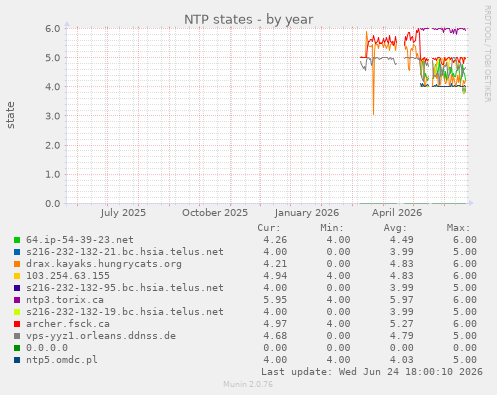Click the Avg: column header
This screenshot has height=395, width=497.
pyautogui.click(x=395, y=228)
